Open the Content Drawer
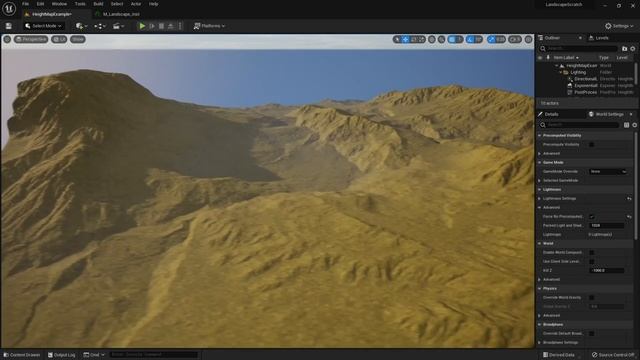Viewport: 640px width, 360px height. pos(22,355)
